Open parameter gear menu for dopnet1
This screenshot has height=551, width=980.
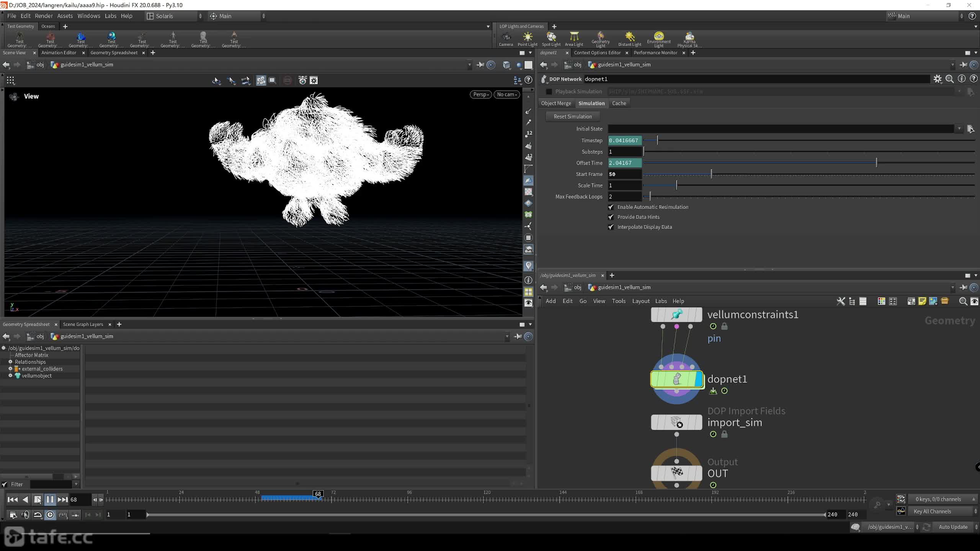[938, 79]
